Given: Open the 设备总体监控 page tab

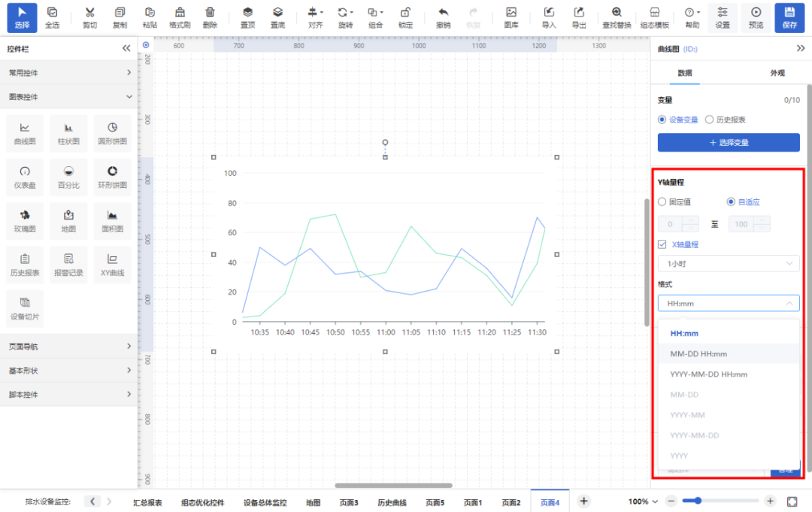Looking at the screenshot, I should [265, 503].
